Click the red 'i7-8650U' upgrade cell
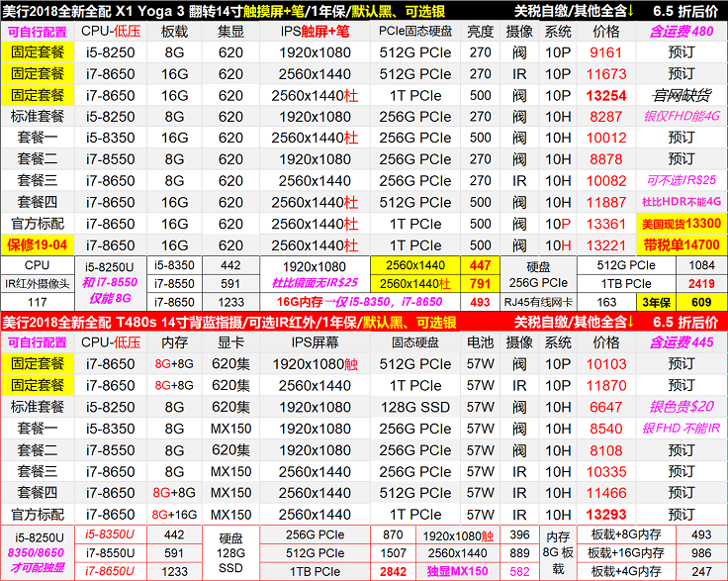This screenshot has height=581, width=728. pos(110,572)
